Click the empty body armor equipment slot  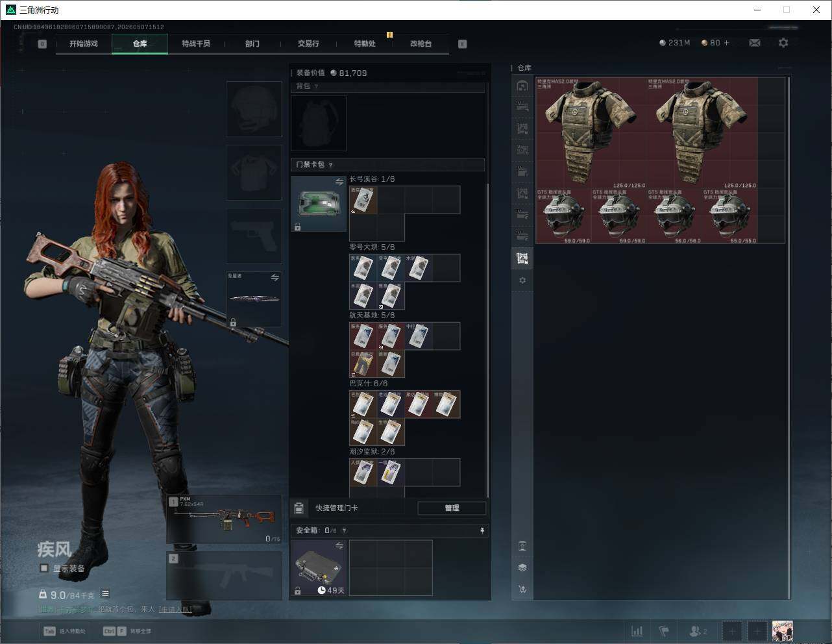pos(254,172)
